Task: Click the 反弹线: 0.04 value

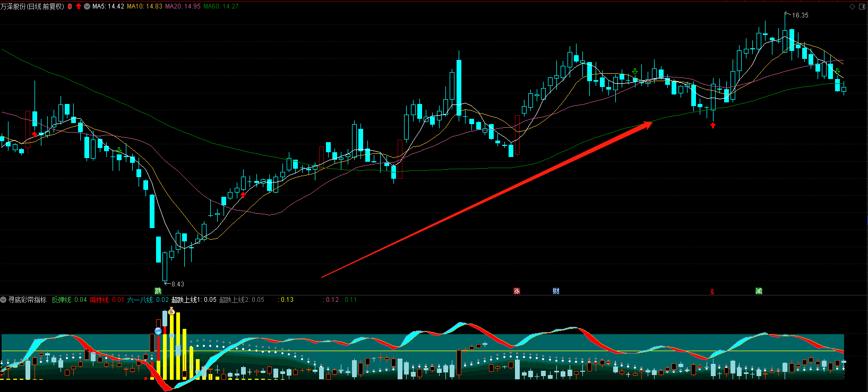Action: (x=69, y=300)
